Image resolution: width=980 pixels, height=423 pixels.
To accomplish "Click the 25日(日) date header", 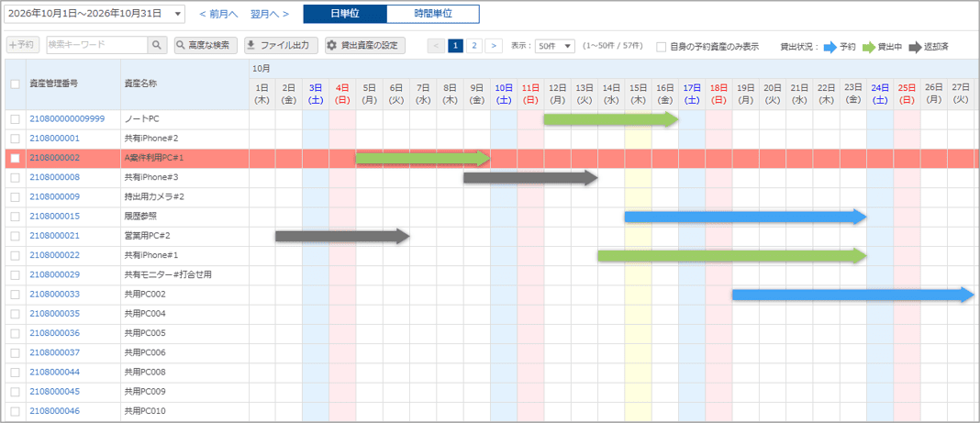I will 907,93.
